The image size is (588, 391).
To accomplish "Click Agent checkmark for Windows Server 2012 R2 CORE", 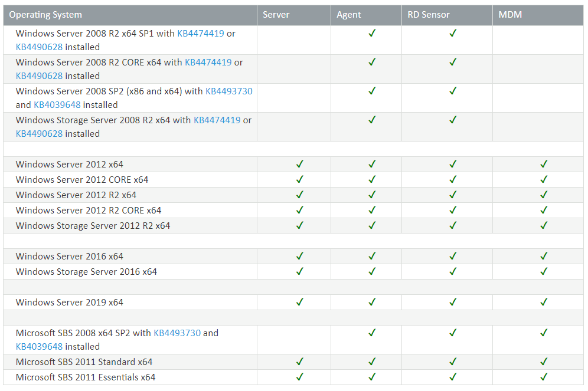I will pos(372,210).
